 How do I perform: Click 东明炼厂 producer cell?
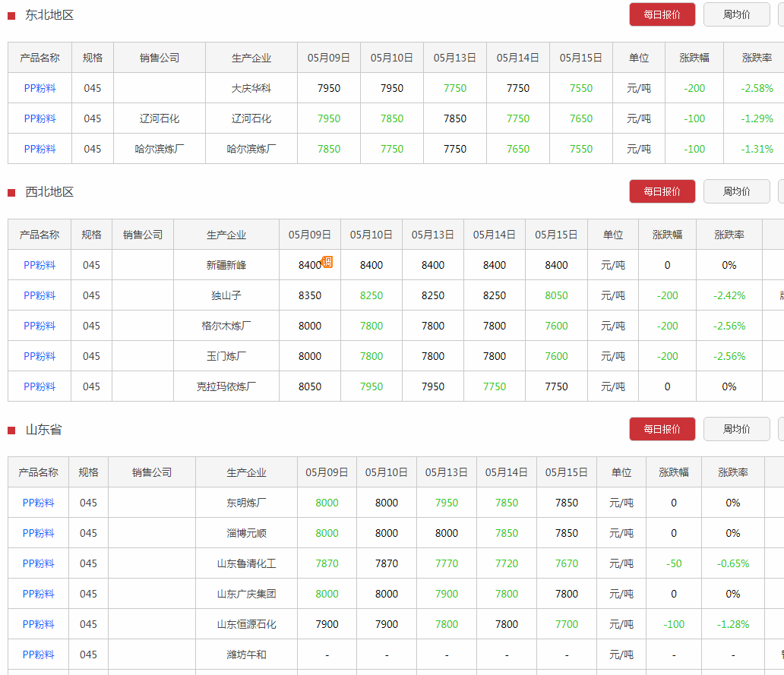pos(246,503)
